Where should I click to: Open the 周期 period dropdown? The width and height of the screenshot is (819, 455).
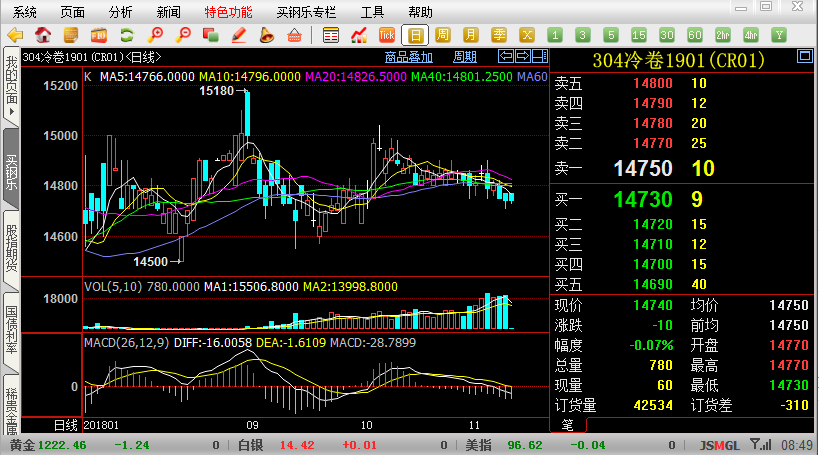[x=465, y=56]
